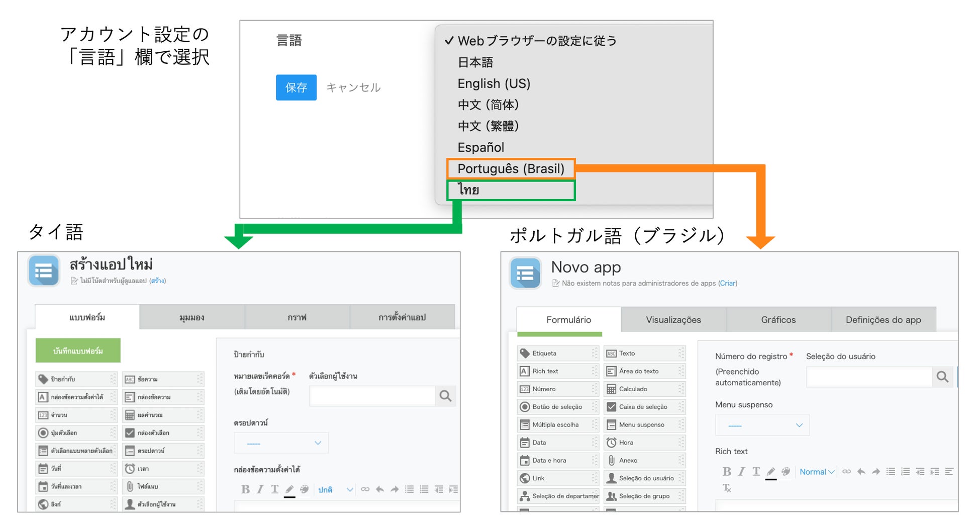Image resolution: width=980 pixels, height=523 pixels.
Task: Open text color pen in Portuguese Rich text toolbar
Action: (771, 472)
